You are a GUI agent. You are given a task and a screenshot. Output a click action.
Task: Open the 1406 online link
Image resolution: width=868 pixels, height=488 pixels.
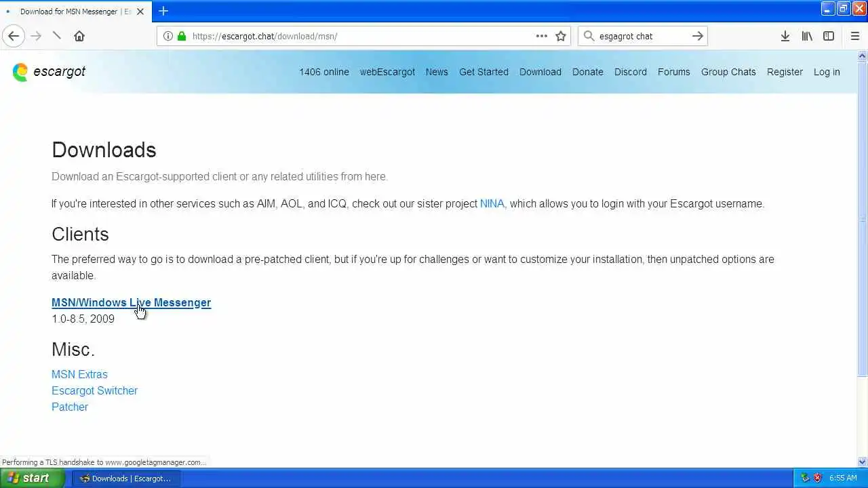(324, 72)
